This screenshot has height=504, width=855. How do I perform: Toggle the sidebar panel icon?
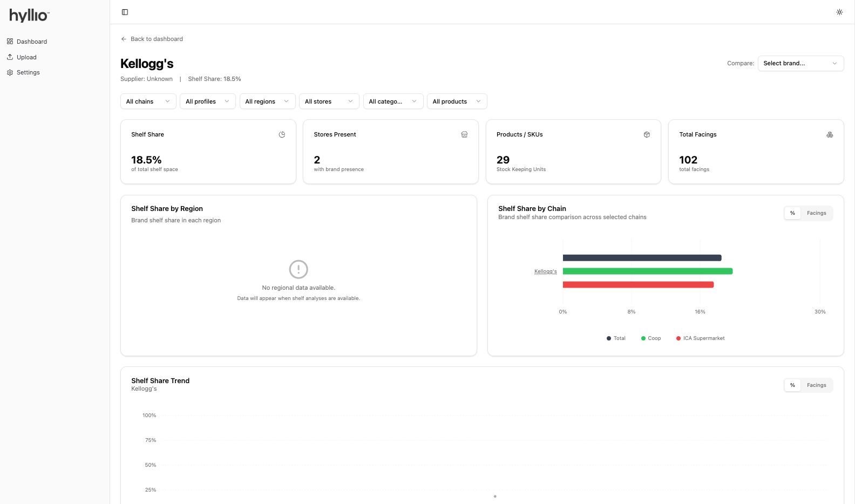coord(125,12)
